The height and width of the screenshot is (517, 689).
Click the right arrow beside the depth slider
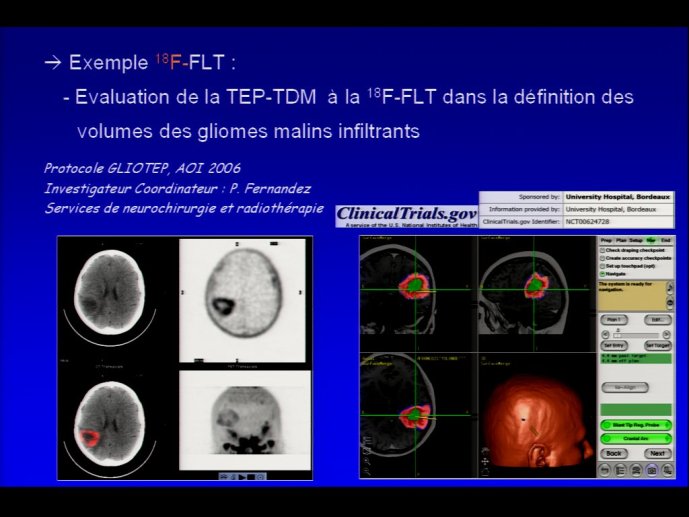tap(667, 335)
